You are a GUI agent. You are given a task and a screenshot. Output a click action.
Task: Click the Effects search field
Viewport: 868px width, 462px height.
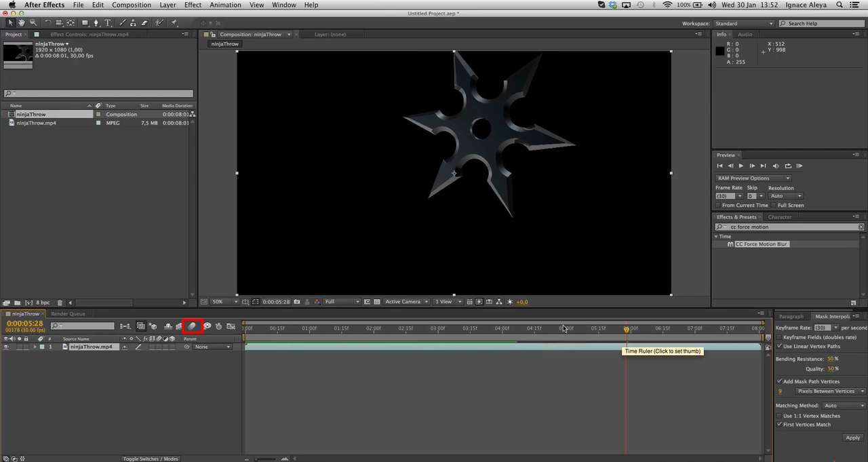(790, 227)
